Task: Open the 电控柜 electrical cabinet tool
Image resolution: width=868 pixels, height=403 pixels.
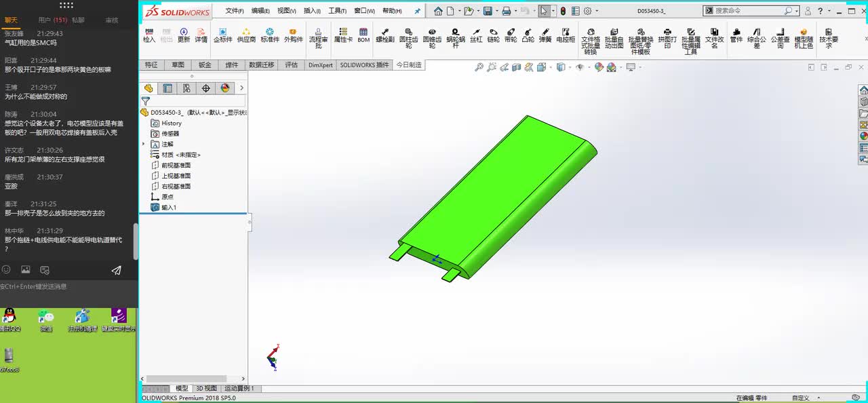Action: [x=566, y=35]
